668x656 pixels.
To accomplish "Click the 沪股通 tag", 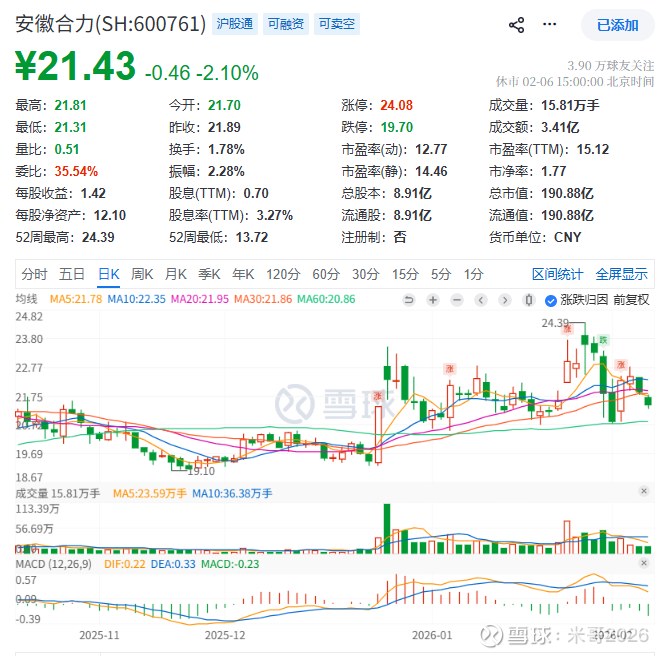I will (x=235, y=24).
